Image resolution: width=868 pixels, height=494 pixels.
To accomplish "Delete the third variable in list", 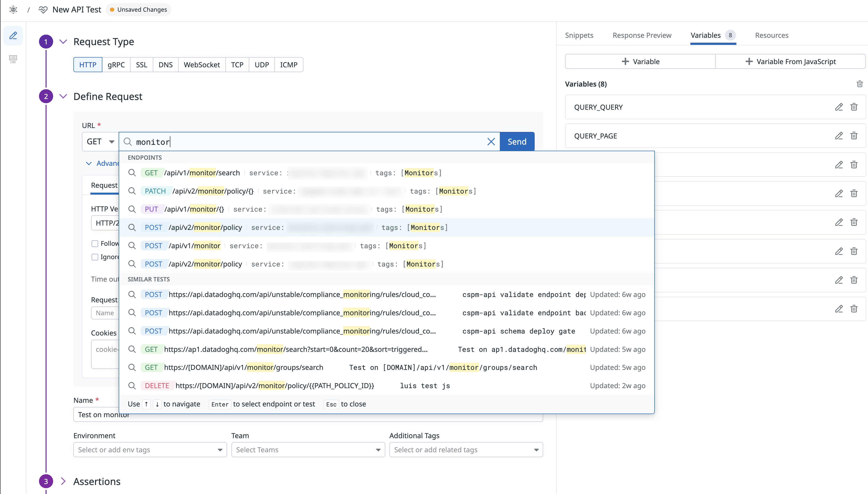I will pos(854,165).
